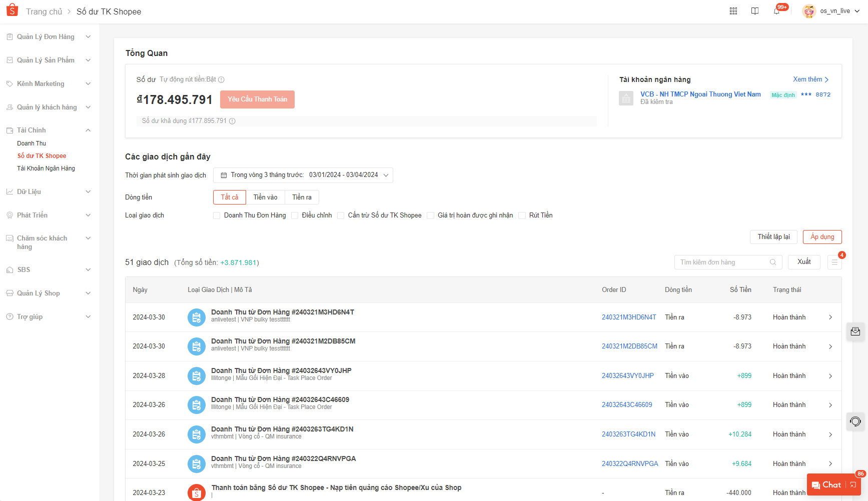Viewport: 868px width, 501px height.
Task: Click the column list settings icon
Action: (834, 262)
